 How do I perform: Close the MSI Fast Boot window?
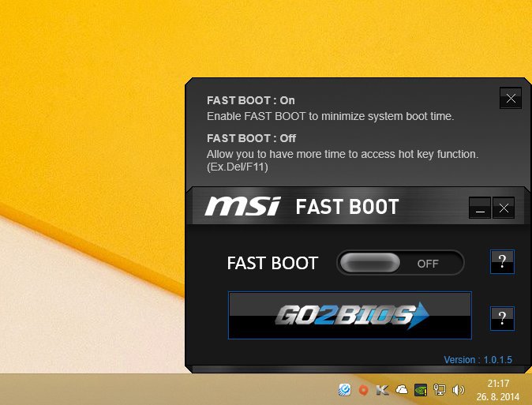[504, 208]
